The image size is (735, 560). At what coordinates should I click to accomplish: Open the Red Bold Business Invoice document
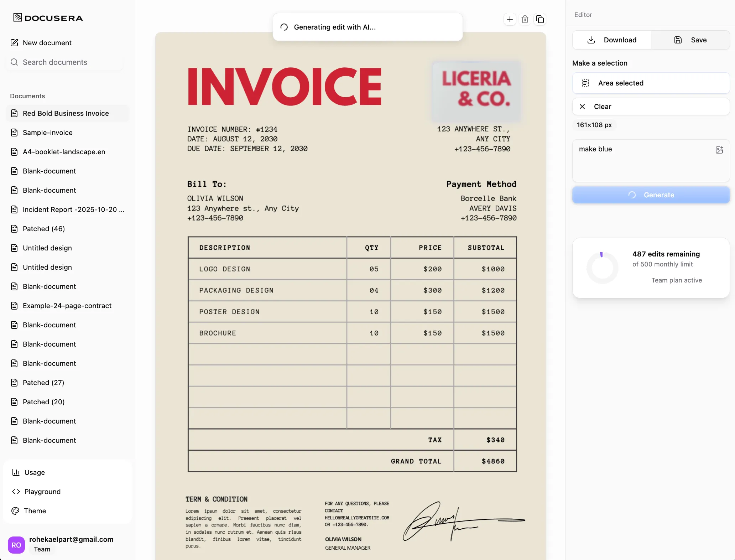tap(66, 113)
